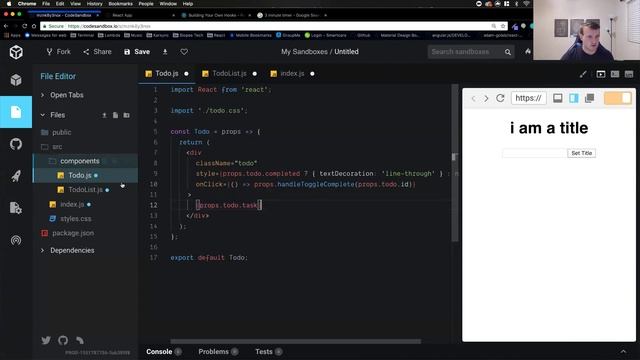Click the My Sandboxes link
The height and width of the screenshot is (360, 640).
[x=304, y=52]
